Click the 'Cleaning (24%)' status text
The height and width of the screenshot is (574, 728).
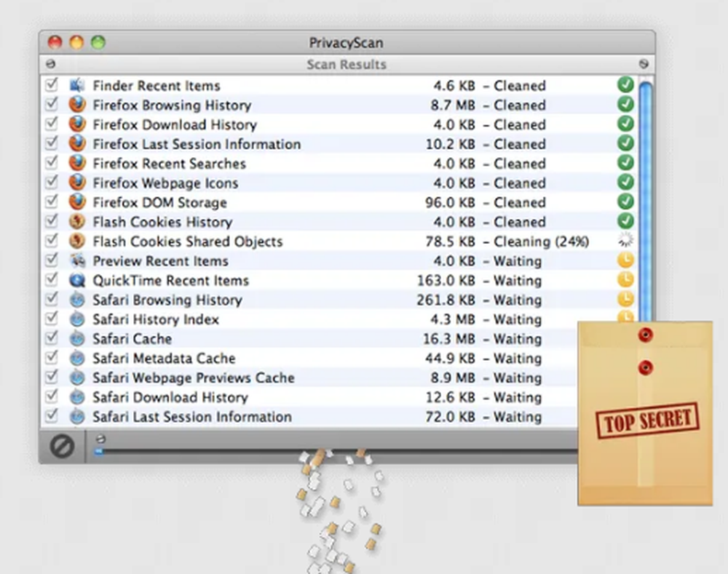pyautogui.click(x=542, y=242)
